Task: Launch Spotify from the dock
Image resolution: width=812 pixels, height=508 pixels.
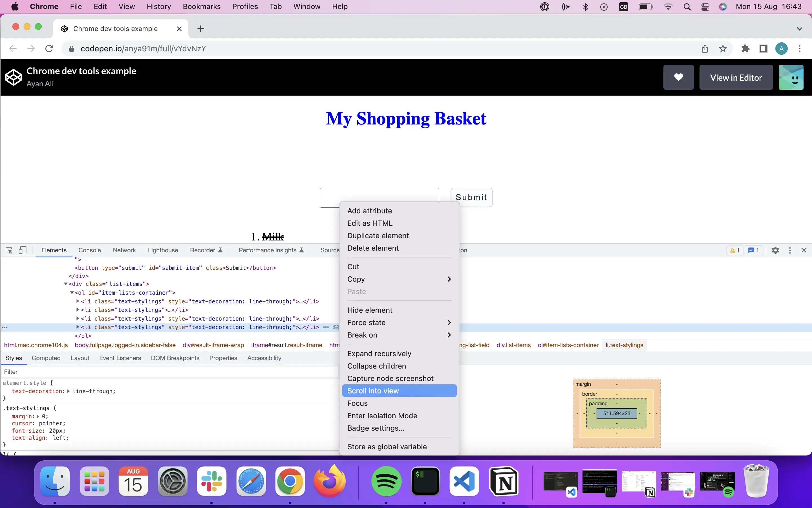Action: 386,481
